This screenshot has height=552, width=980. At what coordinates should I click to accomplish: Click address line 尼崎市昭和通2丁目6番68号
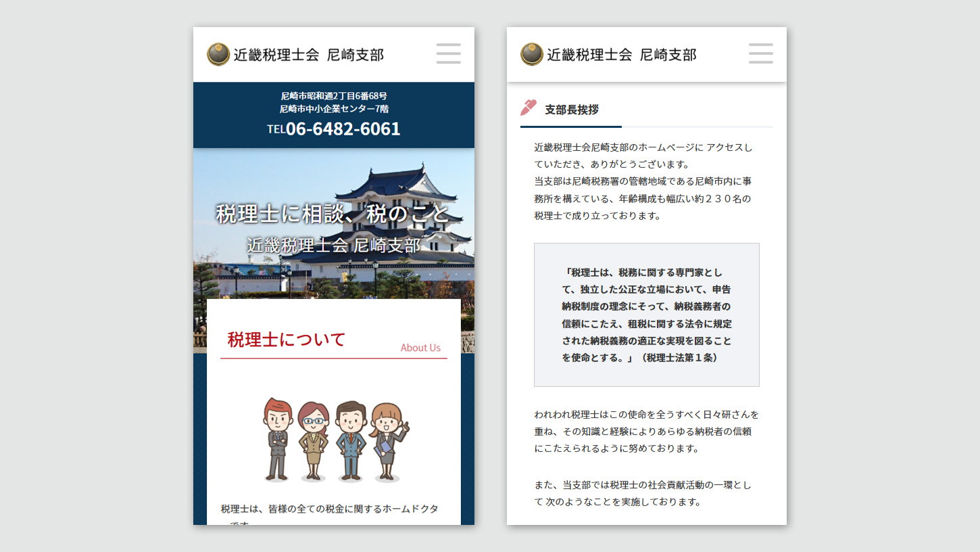(334, 96)
